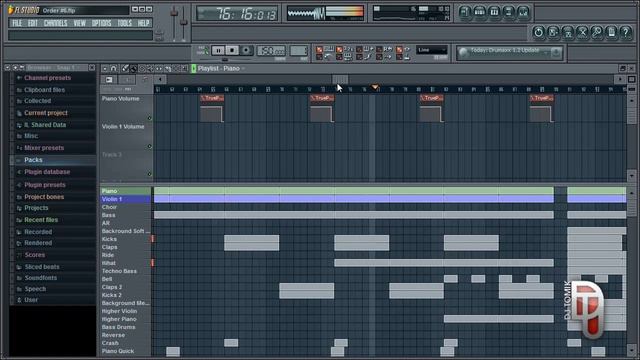Mute Track 3 in playlist
The width and height of the screenshot is (640, 360).
pyautogui.click(x=149, y=174)
